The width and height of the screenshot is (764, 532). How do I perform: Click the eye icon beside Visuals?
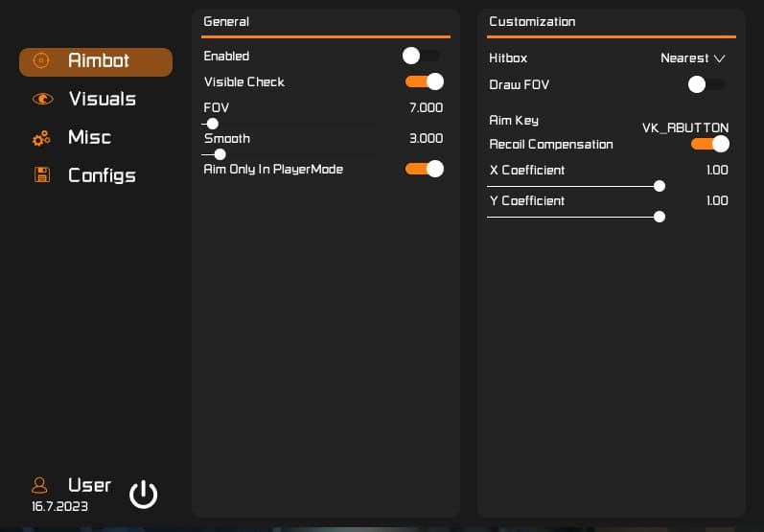[x=42, y=99]
